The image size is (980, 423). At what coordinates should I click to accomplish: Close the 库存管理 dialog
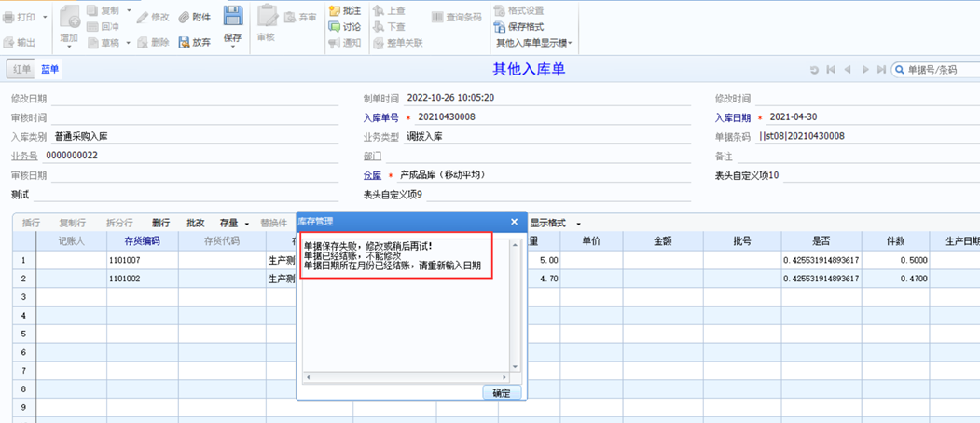point(515,221)
